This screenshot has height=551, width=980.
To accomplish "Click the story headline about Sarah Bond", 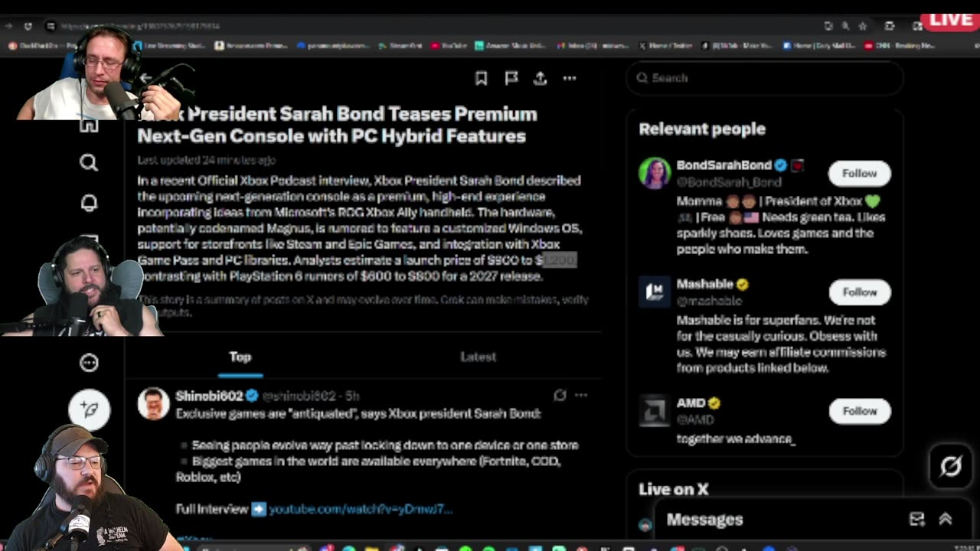I will coord(337,125).
